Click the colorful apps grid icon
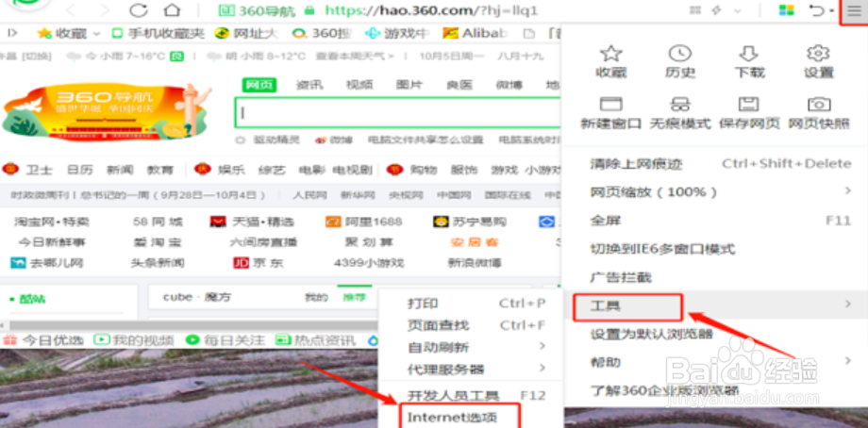 coord(786,10)
